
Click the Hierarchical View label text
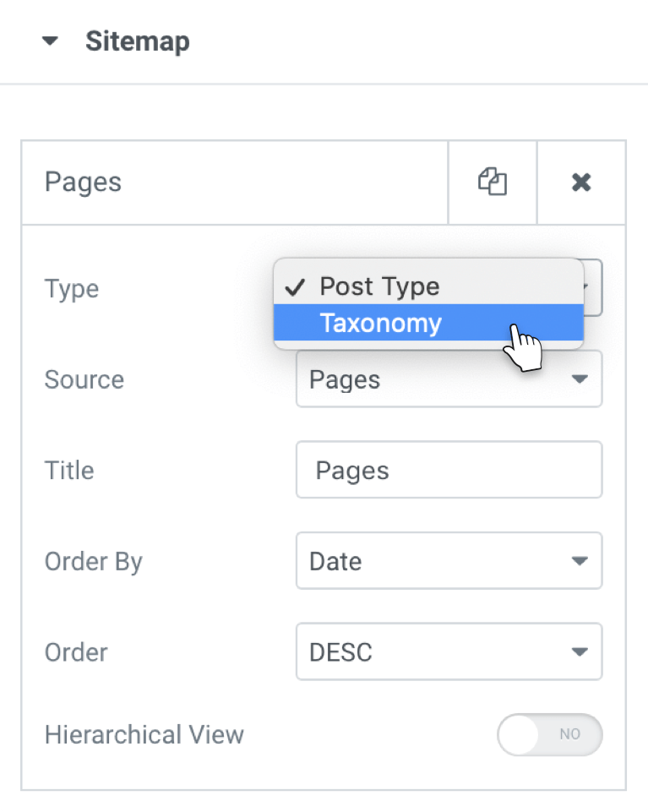144,734
